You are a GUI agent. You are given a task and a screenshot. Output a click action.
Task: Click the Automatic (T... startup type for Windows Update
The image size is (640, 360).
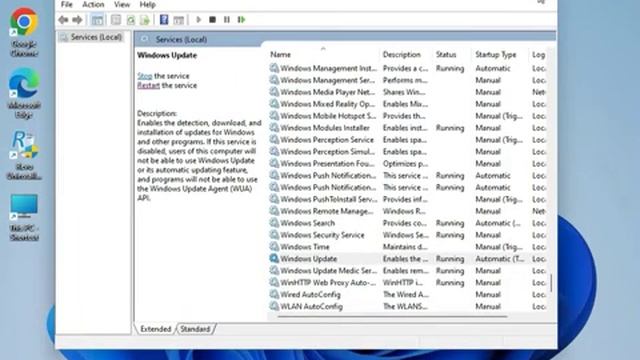500,259
